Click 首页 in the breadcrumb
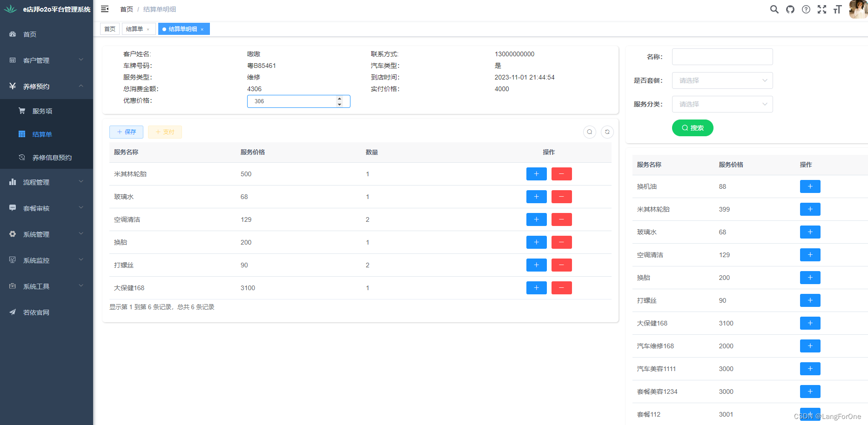This screenshot has height=425, width=868. 127,9
